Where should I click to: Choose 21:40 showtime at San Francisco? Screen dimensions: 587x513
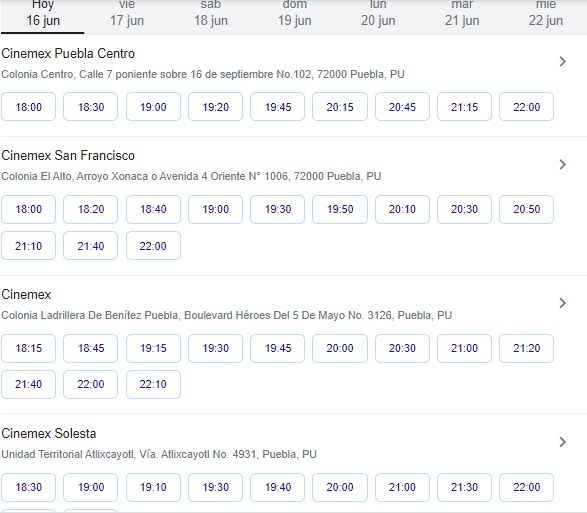pyautogui.click(x=91, y=246)
